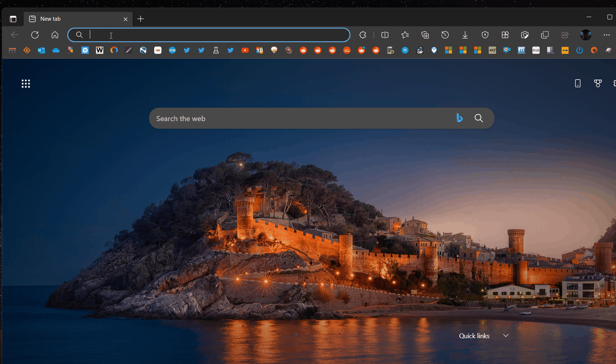Open the R4E favorite

click(536, 50)
